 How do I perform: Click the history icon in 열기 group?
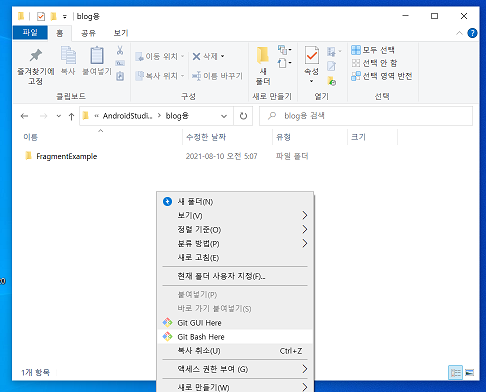coord(331,81)
